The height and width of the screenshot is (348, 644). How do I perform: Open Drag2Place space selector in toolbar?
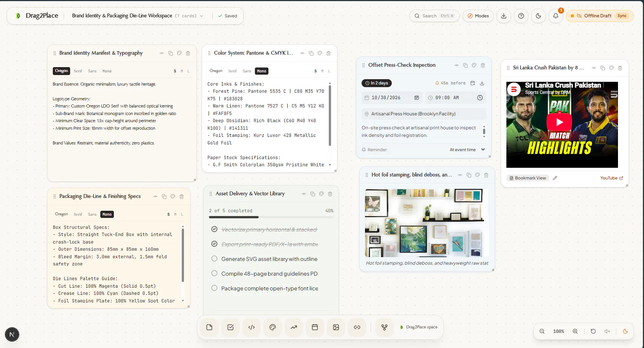point(419,327)
